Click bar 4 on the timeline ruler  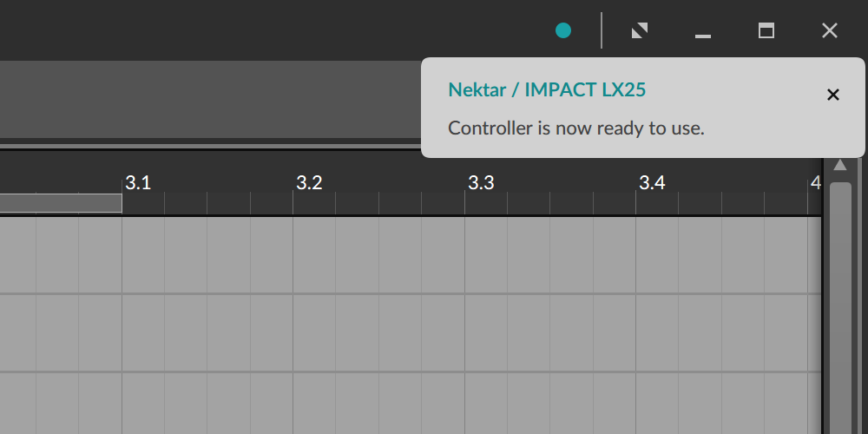815,183
